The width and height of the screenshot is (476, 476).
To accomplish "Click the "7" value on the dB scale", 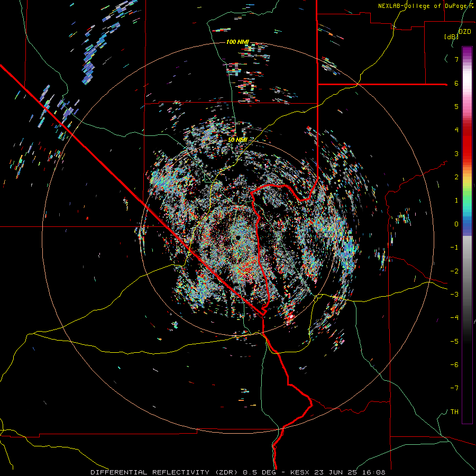I will [x=456, y=59].
